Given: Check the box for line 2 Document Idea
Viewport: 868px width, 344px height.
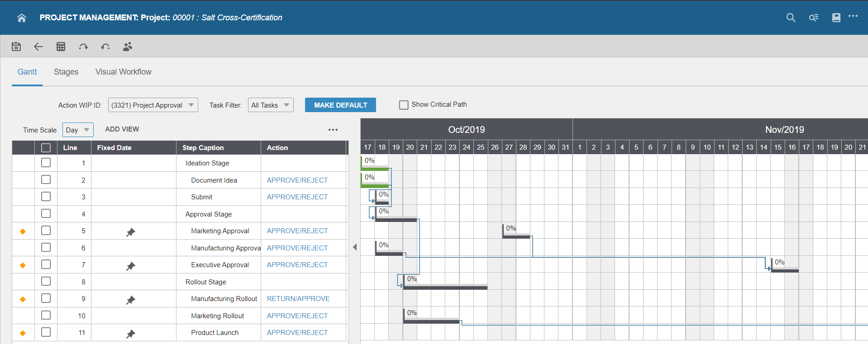Looking at the screenshot, I should tap(46, 180).
